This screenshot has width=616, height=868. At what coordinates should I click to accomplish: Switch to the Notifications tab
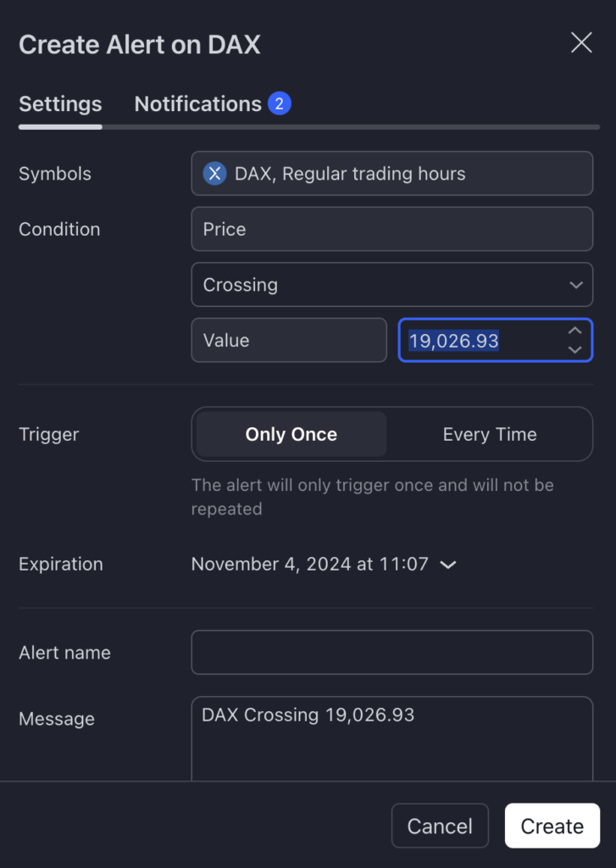(x=213, y=103)
